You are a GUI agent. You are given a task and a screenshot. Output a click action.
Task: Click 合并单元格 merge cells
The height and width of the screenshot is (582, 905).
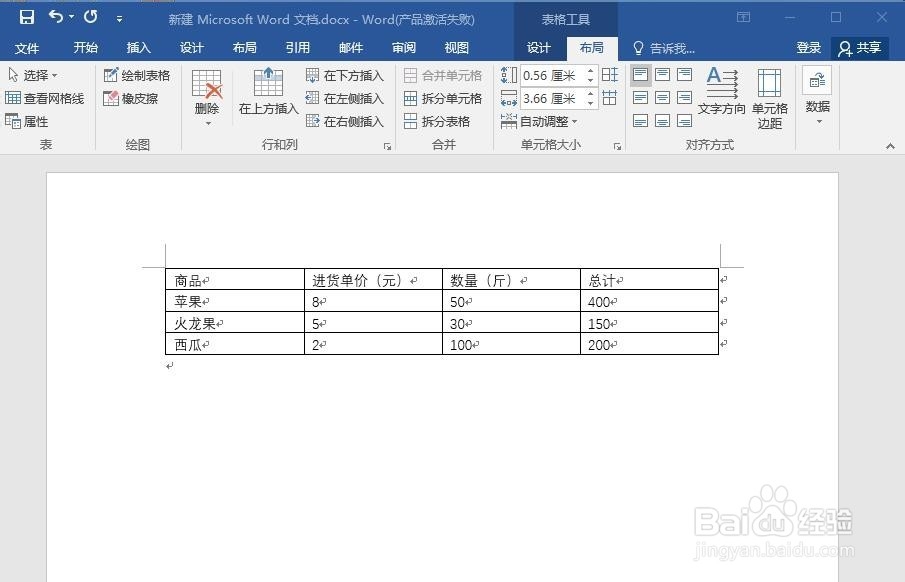coord(443,75)
